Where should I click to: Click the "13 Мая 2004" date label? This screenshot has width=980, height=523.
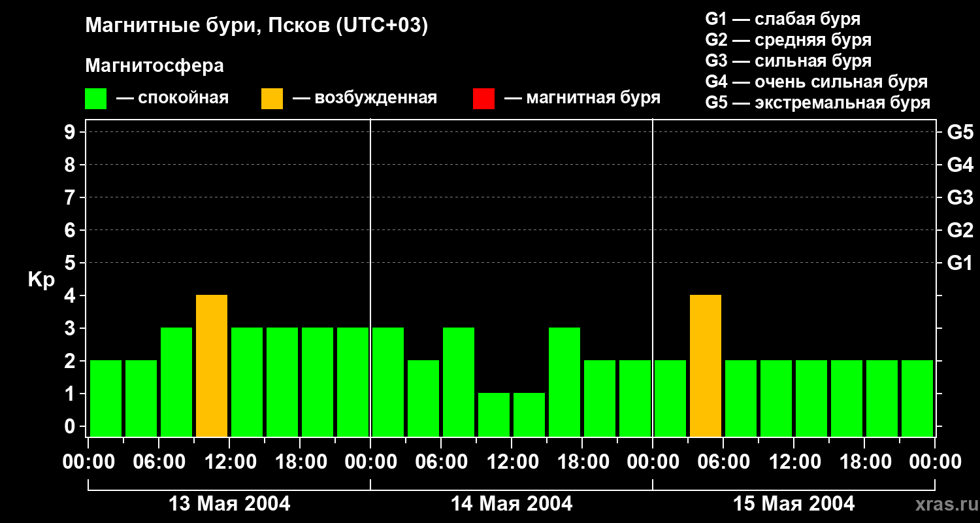point(229,504)
